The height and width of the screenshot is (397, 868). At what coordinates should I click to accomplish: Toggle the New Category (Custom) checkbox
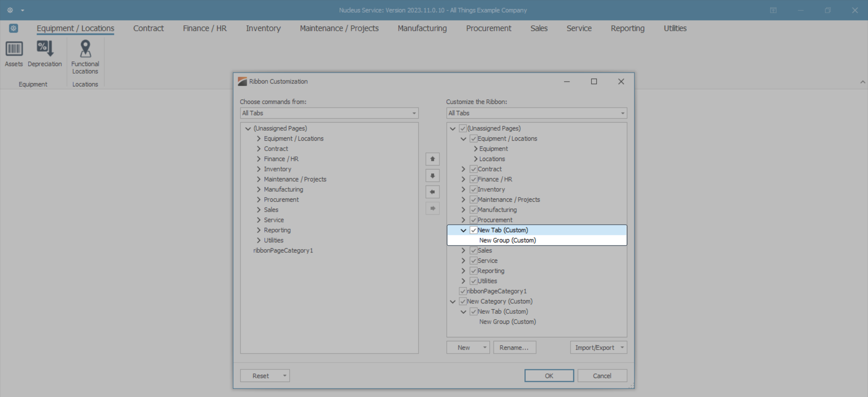(x=462, y=302)
